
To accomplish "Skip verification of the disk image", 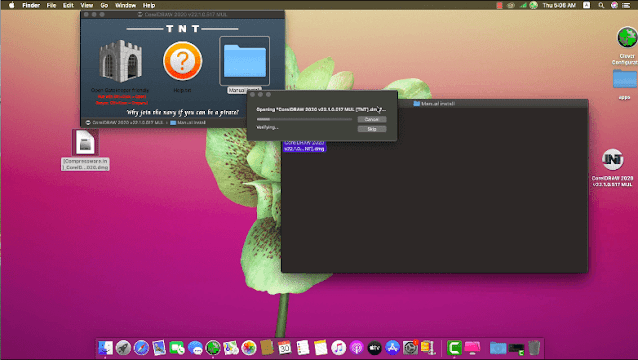I will [x=372, y=129].
